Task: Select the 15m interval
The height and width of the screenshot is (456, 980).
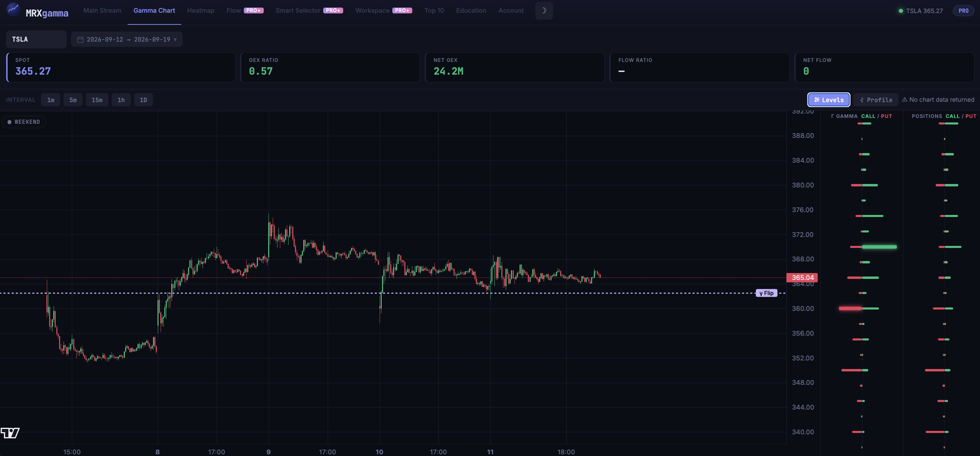Action: 97,100
